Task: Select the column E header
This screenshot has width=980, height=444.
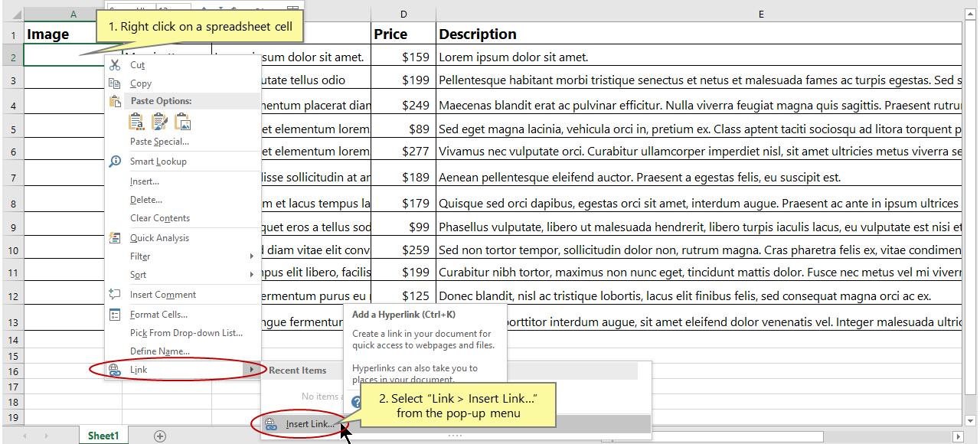Action: 760,13
